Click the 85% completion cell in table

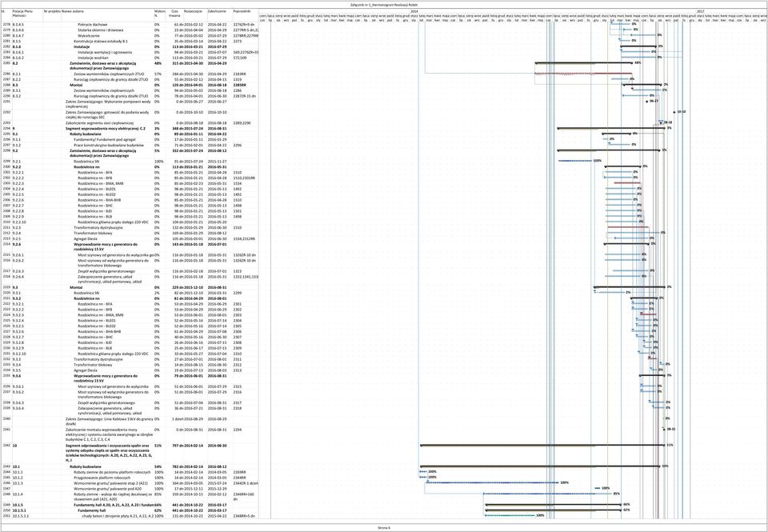click(x=158, y=494)
